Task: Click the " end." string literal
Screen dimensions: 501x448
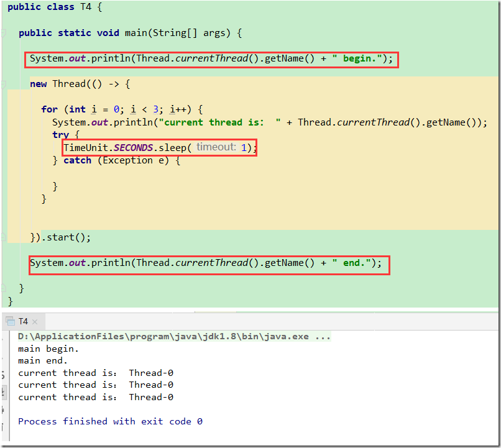Action: [351, 263]
